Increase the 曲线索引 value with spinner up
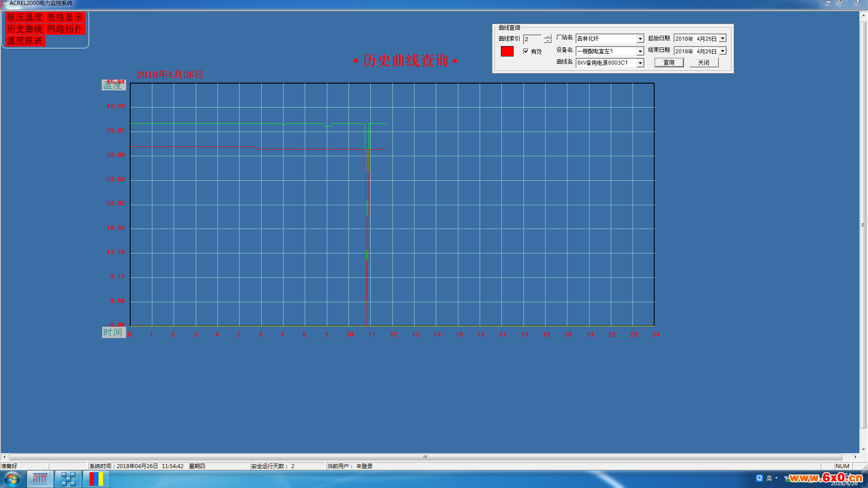 click(547, 37)
